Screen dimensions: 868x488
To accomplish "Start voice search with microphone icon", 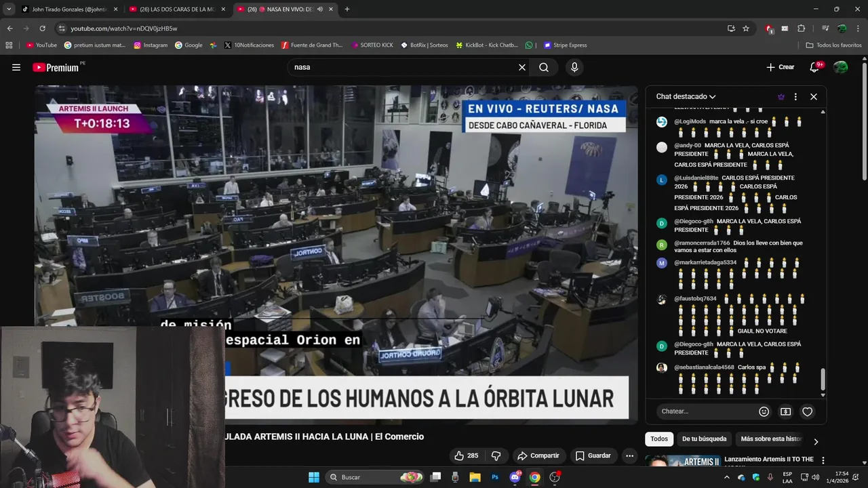I will click(x=574, y=67).
